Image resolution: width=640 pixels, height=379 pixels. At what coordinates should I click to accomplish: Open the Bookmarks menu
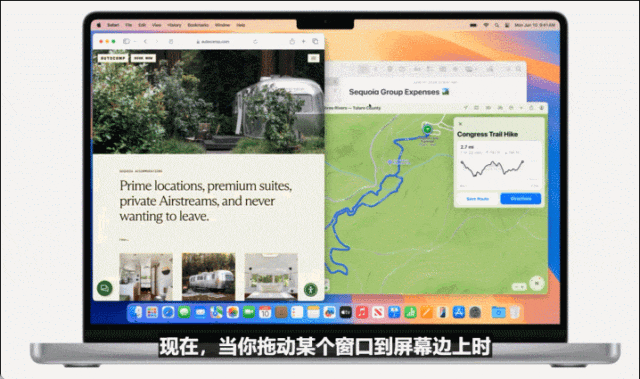(198, 25)
